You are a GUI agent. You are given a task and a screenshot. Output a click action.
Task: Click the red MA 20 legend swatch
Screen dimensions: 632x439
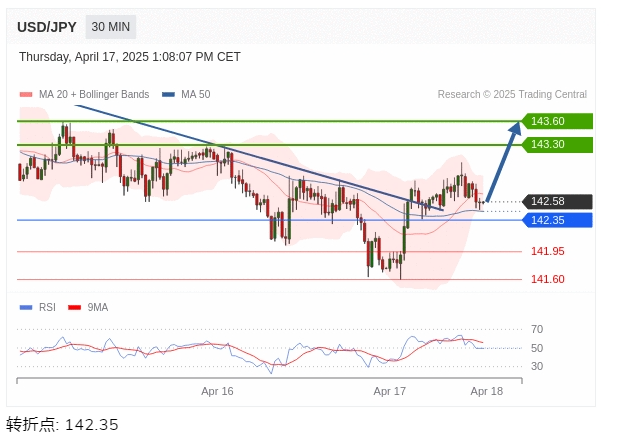(x=26, y=95)
